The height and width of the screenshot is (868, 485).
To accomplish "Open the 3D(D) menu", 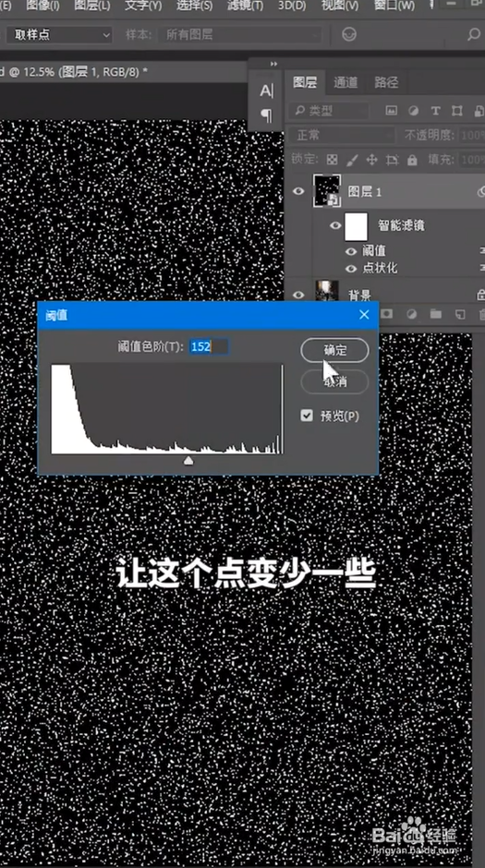I will coord(292,6).
